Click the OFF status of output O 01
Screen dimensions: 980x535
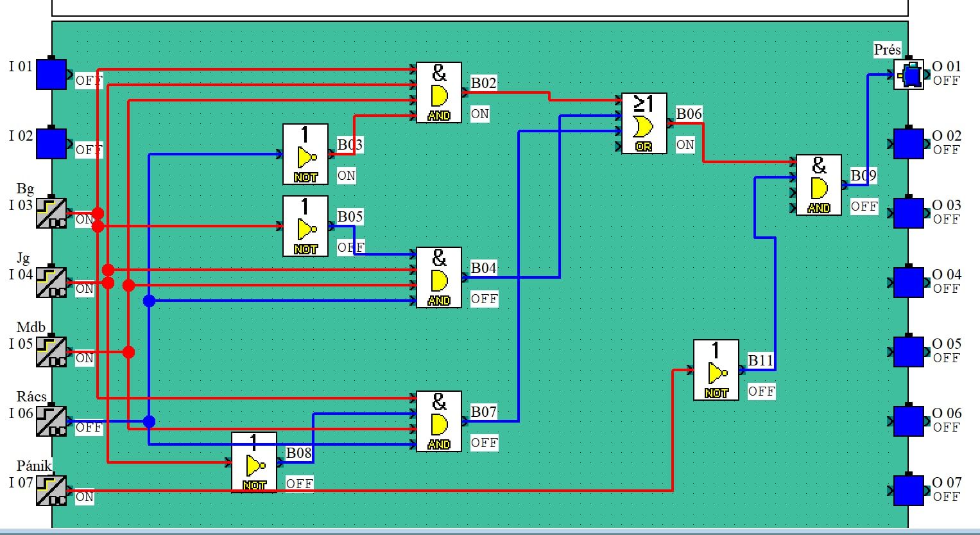pos(947,80)
